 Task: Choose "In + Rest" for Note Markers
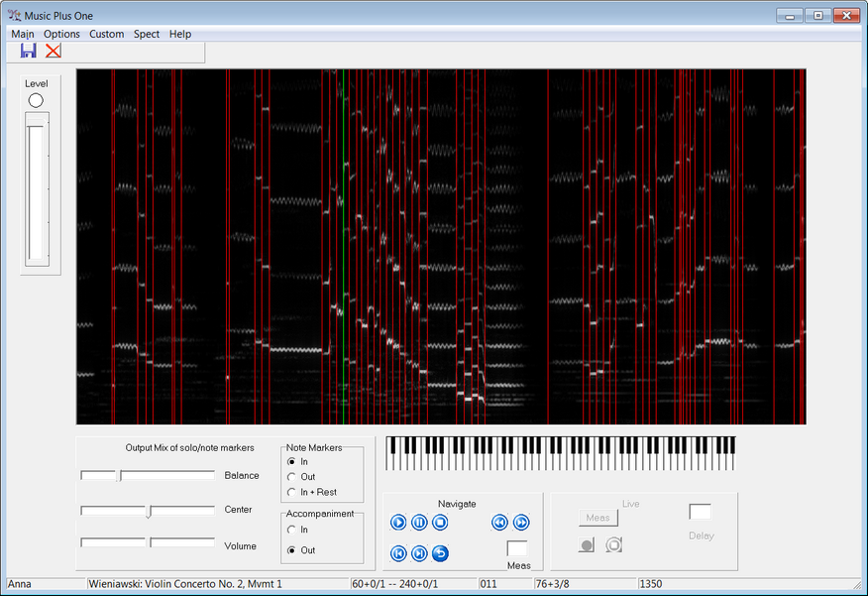tap(291, 492)
